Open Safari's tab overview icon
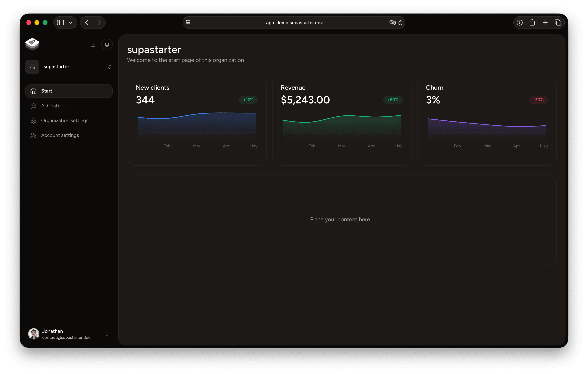The height and width of the screenshot is (374, 588). click(558, 23)
